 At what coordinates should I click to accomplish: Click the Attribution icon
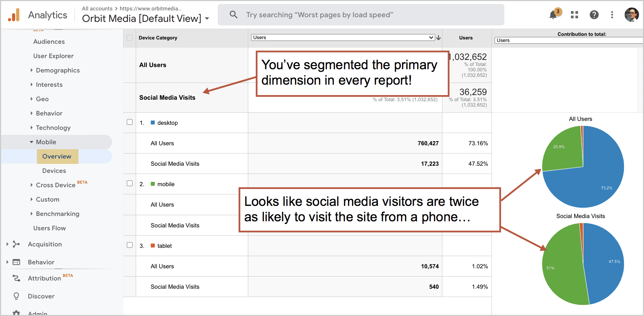click(16, 278)
